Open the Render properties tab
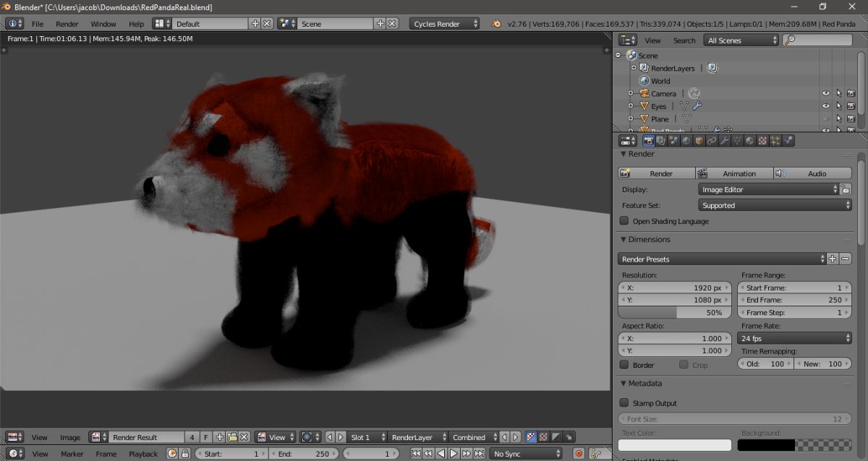This screenshot has height=461, width=868. [649, 141]
